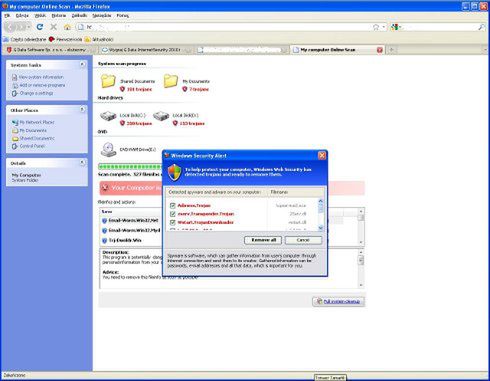Open new tab with plus icon
This screenshot has height=381, width=490.
click(392, 50)
